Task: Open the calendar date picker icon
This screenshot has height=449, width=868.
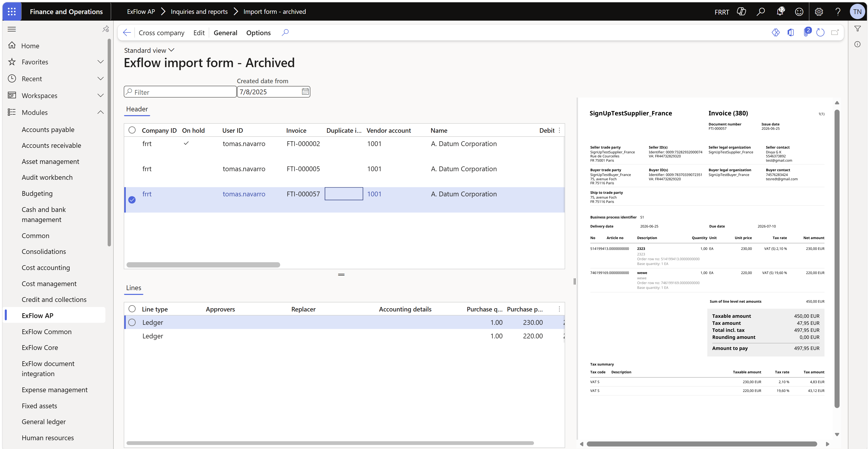Action: pos(305,92)
